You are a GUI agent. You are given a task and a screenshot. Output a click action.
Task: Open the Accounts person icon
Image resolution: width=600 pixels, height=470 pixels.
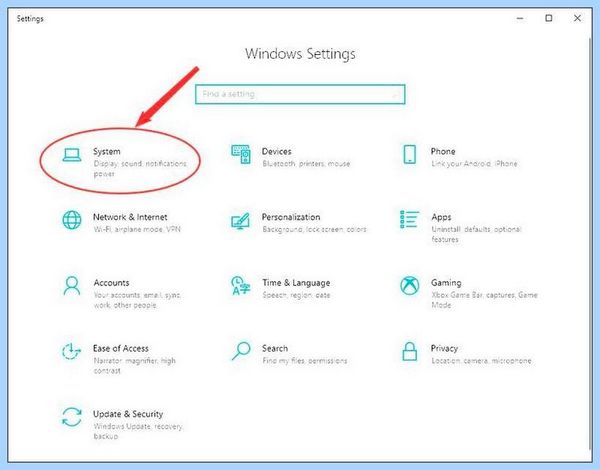tap(72, 286)
